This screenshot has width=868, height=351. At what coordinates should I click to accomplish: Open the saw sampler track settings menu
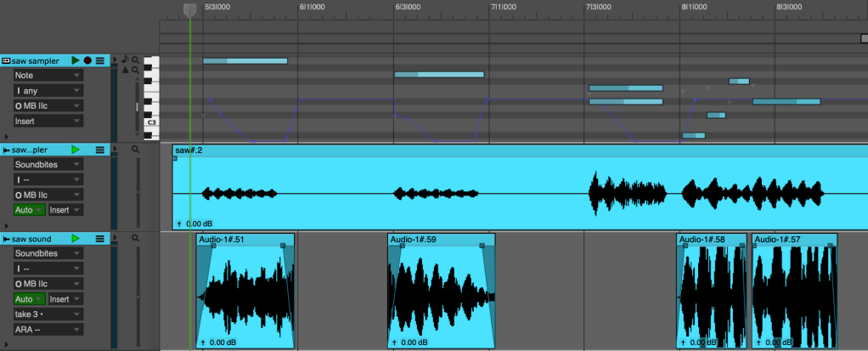click(x=100, y=60)
